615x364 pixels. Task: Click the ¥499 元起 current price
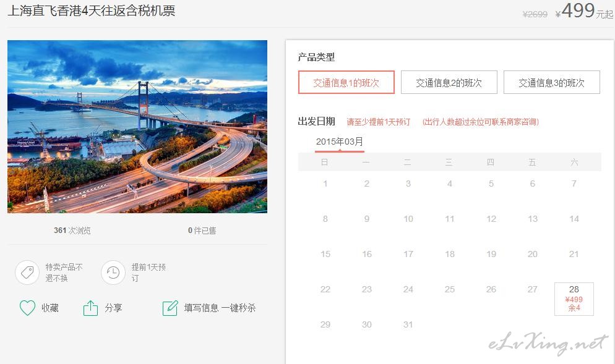585,11
